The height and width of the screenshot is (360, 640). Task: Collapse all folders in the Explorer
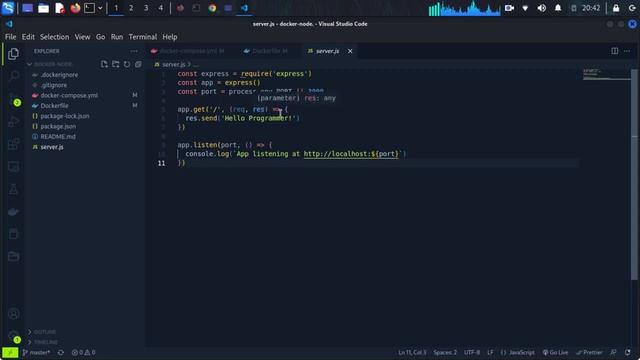tap(138, 64)
